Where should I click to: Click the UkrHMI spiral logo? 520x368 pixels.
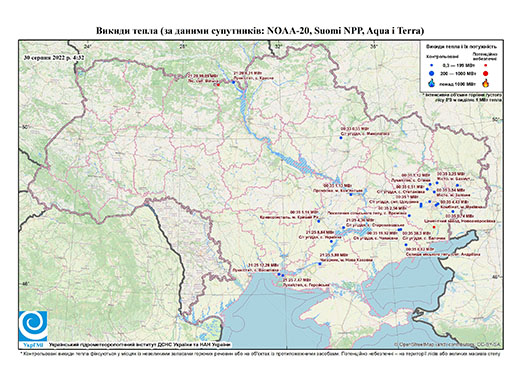coord(33,326)
